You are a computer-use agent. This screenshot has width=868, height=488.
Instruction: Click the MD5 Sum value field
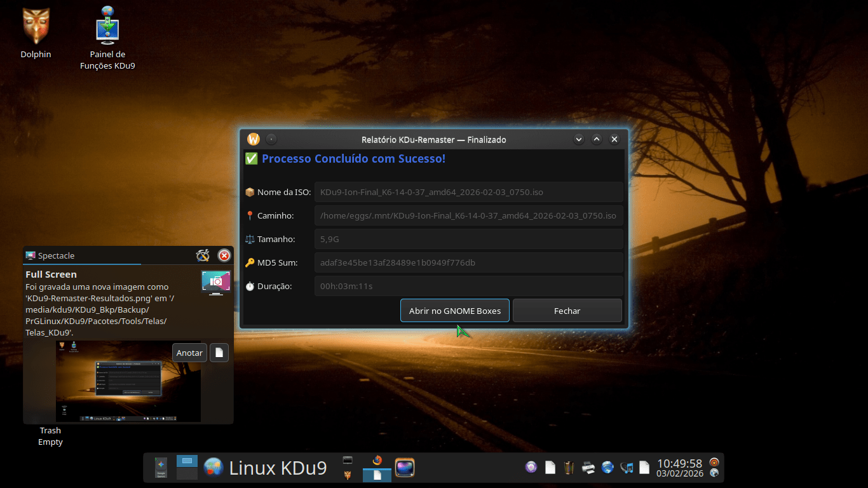pyautogui.click(x=468, y=262)
